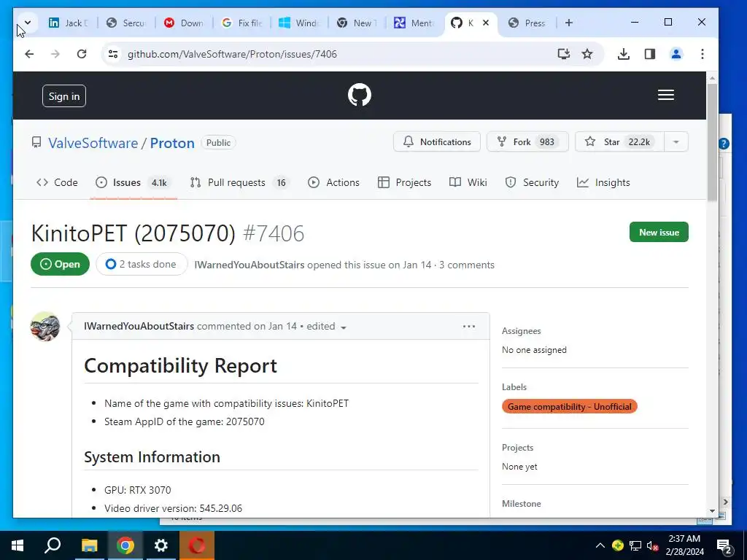Click the commenter's avatar image

(45, 326)
